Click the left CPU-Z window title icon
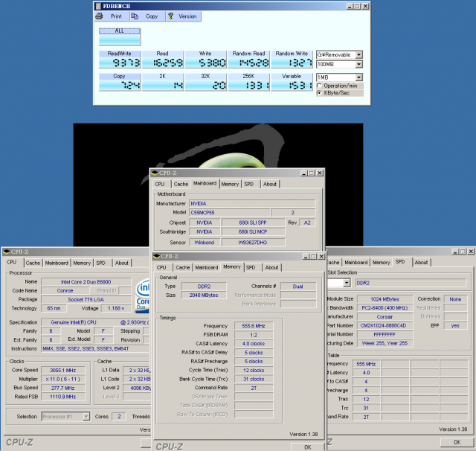This screenshot has width=476, height=451. point(7,252)
